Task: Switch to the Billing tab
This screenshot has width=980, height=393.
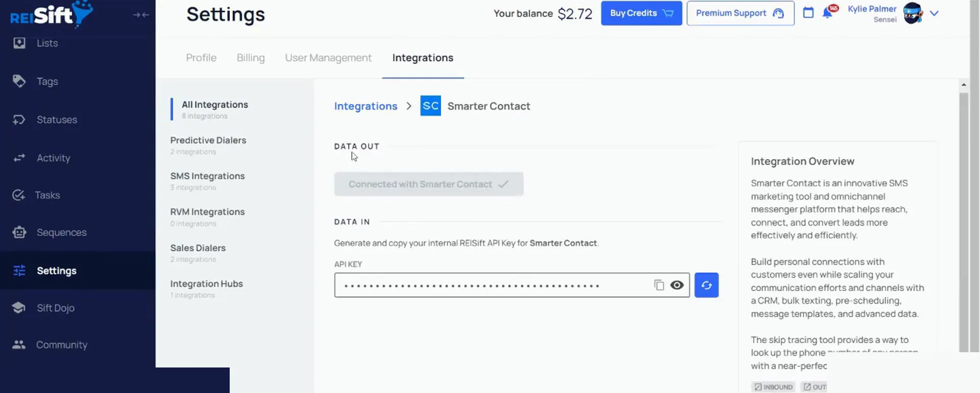Action: [251, 58]
